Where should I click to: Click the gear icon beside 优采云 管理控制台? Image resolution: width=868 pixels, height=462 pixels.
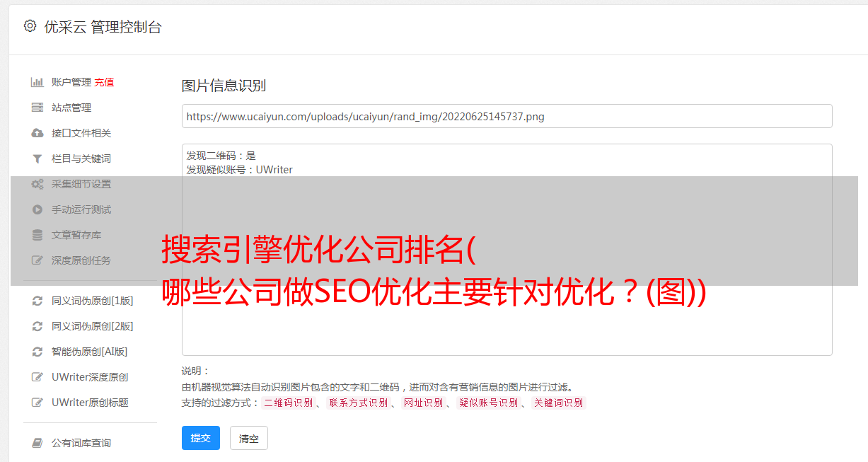point(30,26)
